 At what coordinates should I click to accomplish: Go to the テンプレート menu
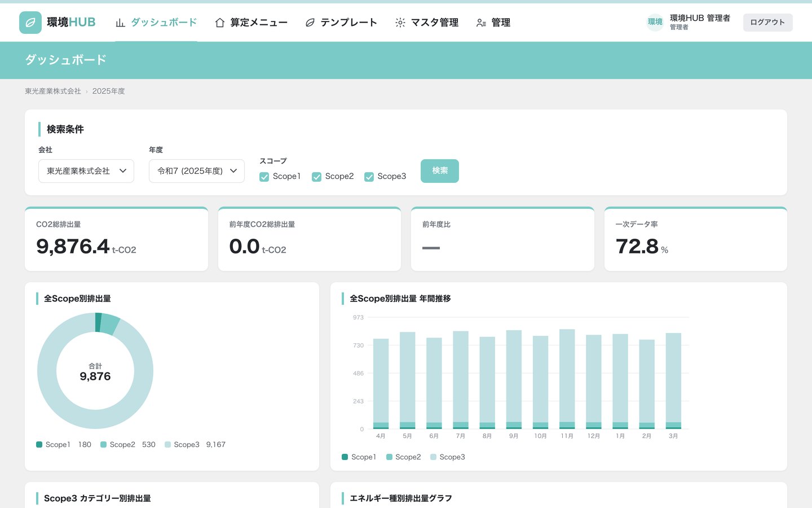pyautogui.click(x=341, y=23)
